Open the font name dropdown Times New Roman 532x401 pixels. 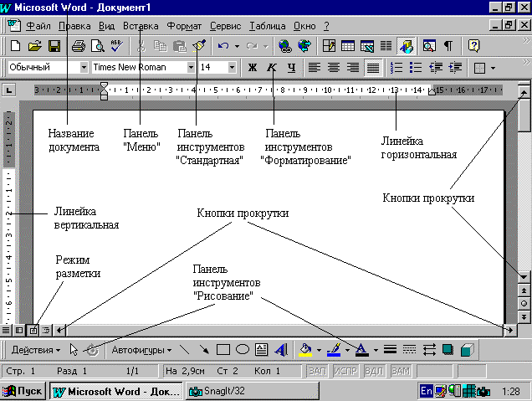coord(191,68)
